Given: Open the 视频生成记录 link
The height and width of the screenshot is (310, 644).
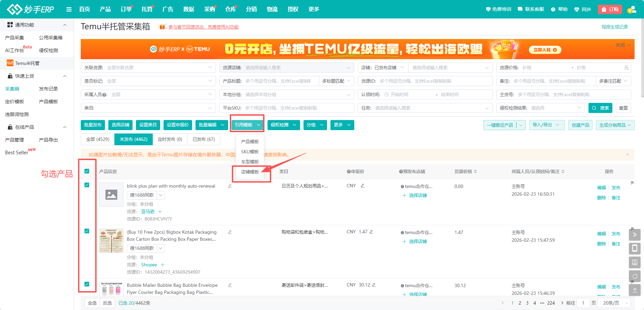Looking at the screenshot, I should [x=614, y=27].
